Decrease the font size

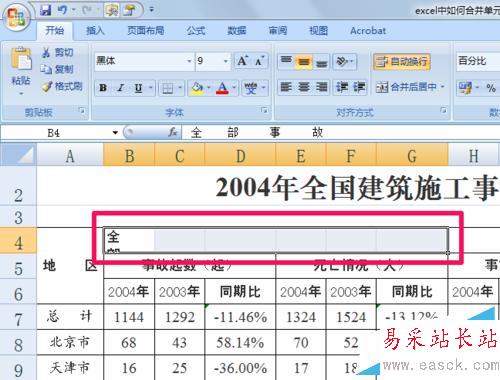tap(259, 61)
